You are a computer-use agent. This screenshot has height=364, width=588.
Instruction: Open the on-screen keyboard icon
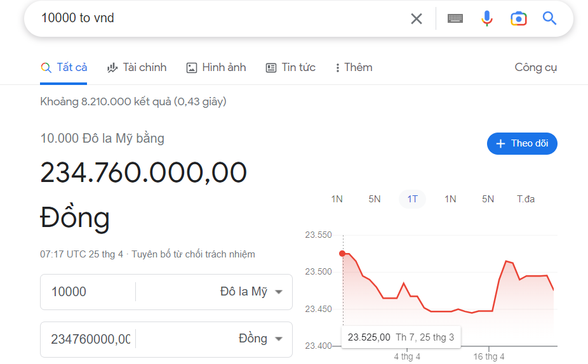click(455, 18)
